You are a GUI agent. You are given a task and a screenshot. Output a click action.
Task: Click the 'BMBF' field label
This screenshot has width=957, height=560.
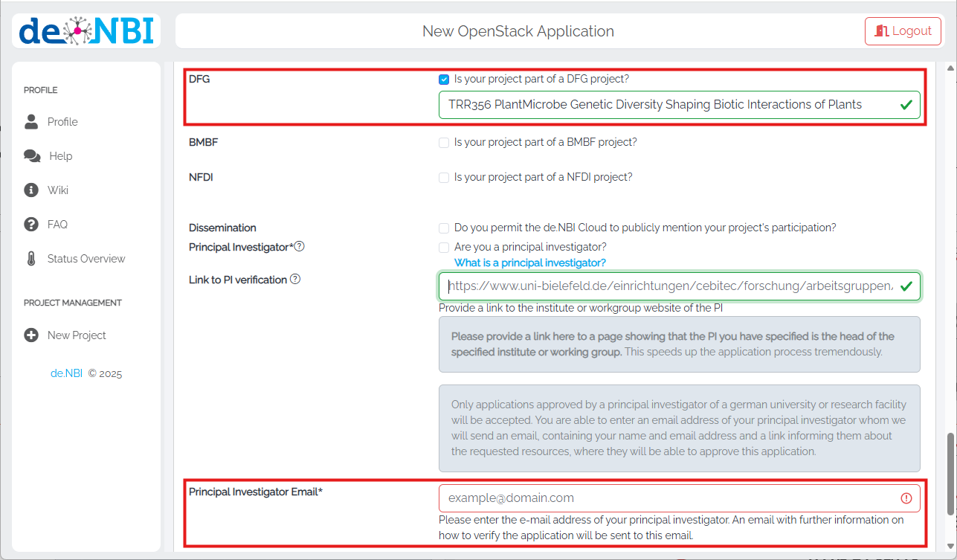(x=203, y=142)
